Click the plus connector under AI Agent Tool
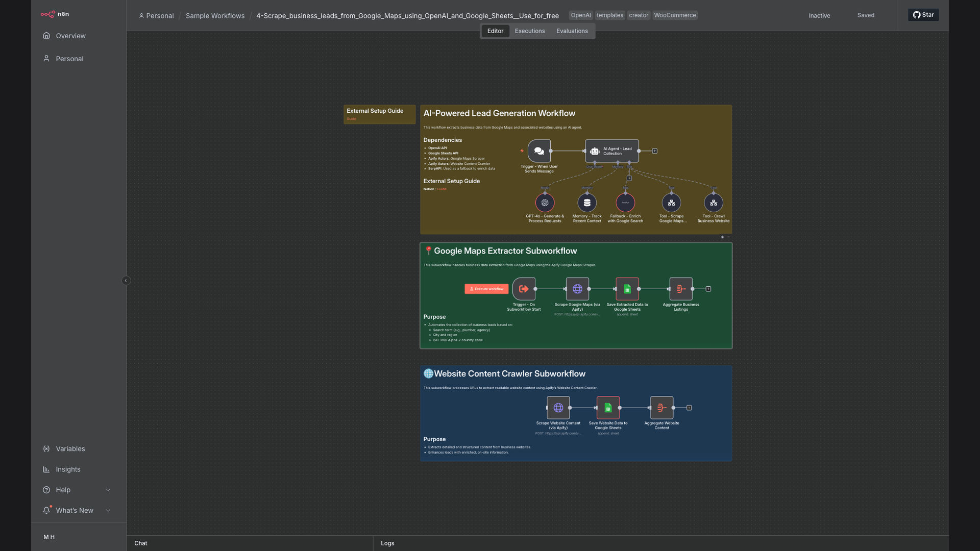 click(x=629, y=179)
